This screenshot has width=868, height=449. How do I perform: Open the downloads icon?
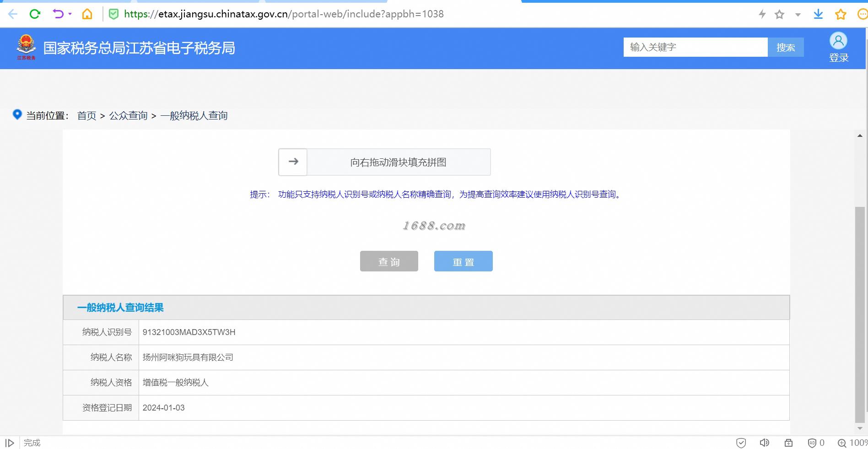pos(818,14)
